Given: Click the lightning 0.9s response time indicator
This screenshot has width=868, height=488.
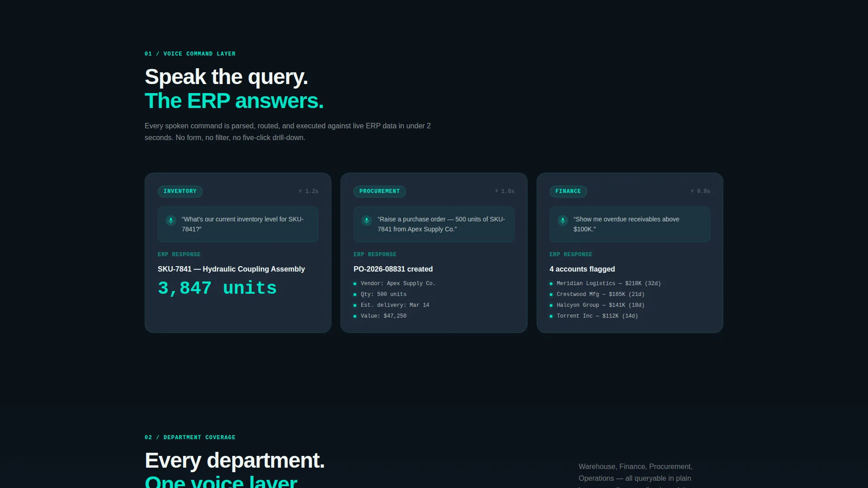Looking at the screenshot, I should click(x=700, y=192).
